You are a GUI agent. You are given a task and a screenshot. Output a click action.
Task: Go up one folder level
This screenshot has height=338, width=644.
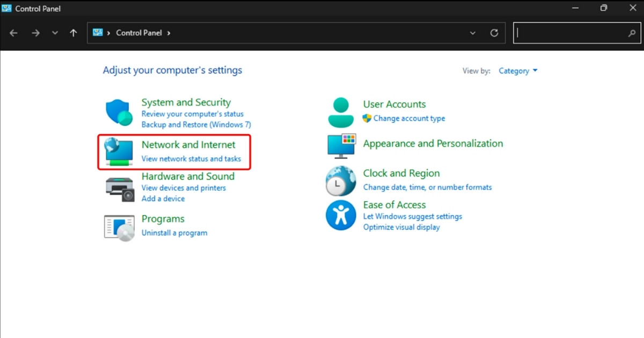(x=74, y=33)
